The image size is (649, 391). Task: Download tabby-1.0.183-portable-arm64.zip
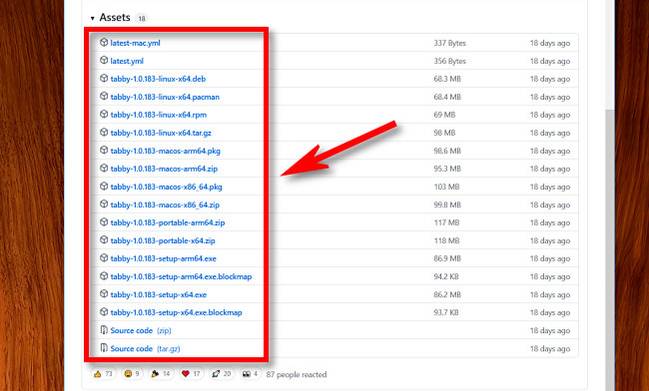(x=168, y=223)
